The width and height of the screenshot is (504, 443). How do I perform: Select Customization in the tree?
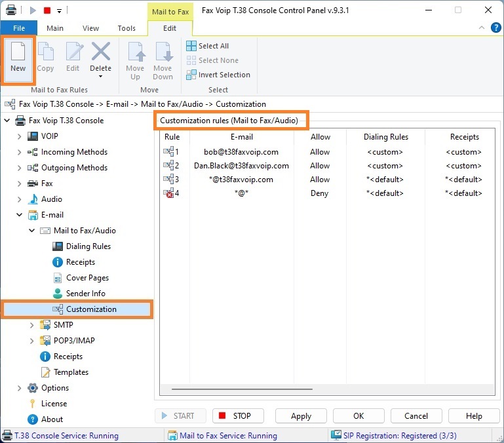tap(91, 309)
